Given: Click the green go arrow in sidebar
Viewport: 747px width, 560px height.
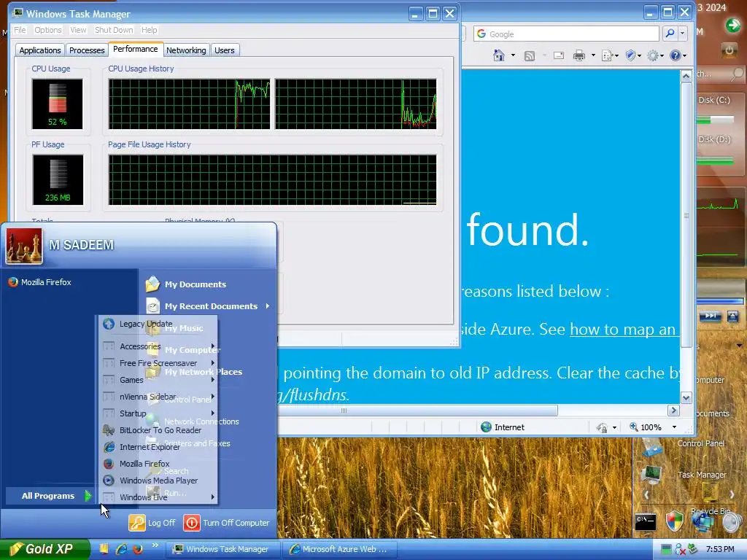Looking at the screenshot, I should (x=732, y=26).
